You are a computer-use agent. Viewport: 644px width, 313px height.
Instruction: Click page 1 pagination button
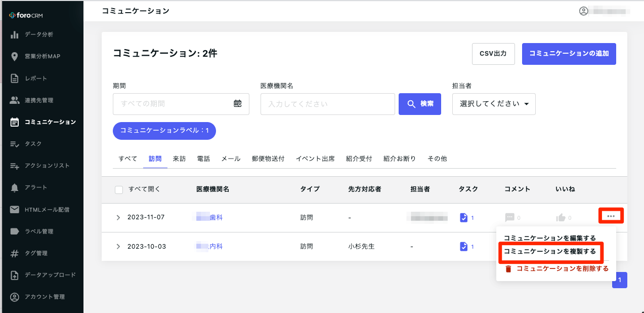620,280
